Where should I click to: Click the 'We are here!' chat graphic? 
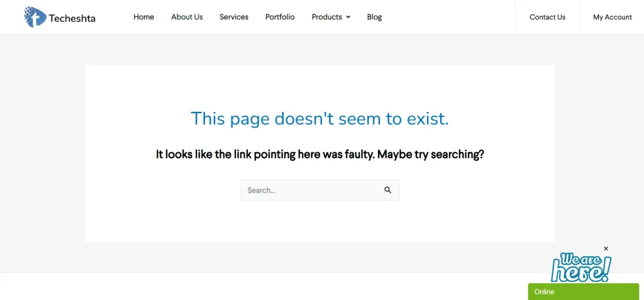click(580, 267)
